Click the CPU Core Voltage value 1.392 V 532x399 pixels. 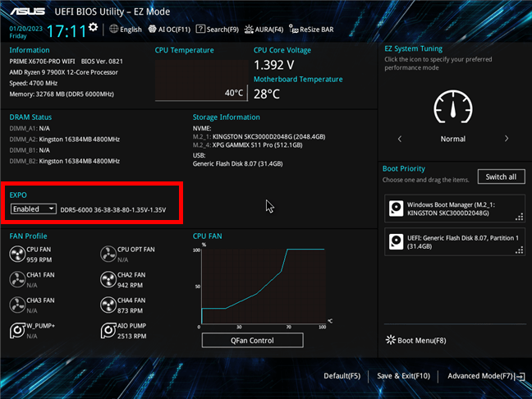pos(274,65)
